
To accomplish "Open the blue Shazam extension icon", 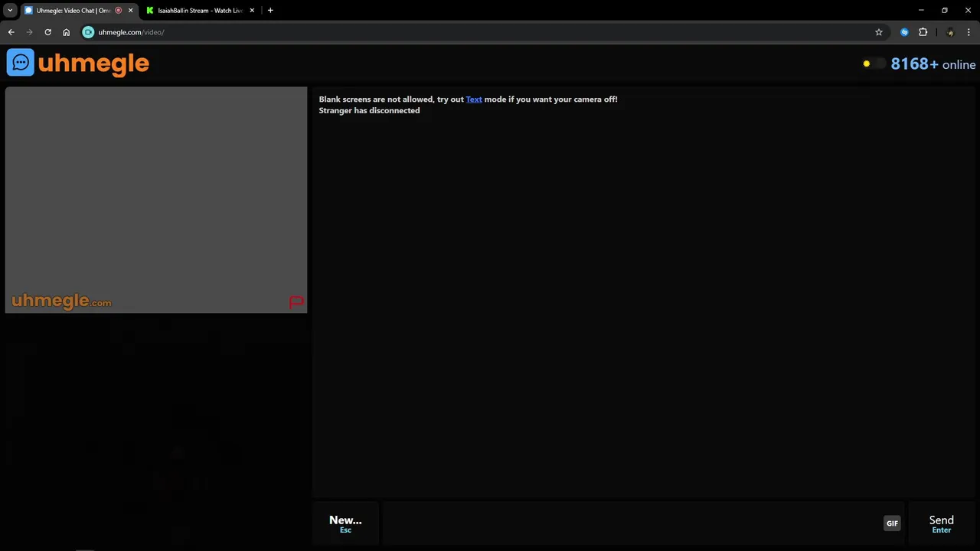I will point(904,32).
